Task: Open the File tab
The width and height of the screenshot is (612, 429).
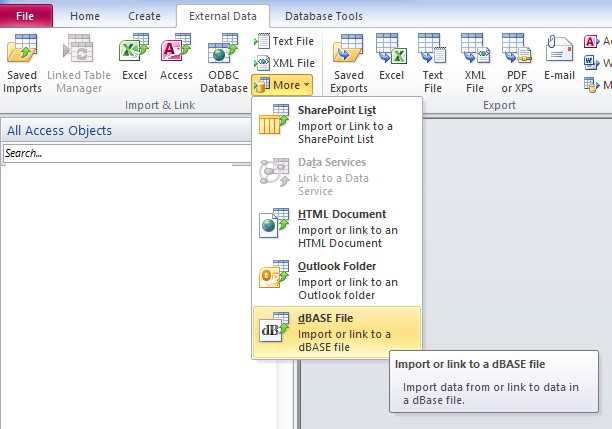Action: (x=25, y=16)
